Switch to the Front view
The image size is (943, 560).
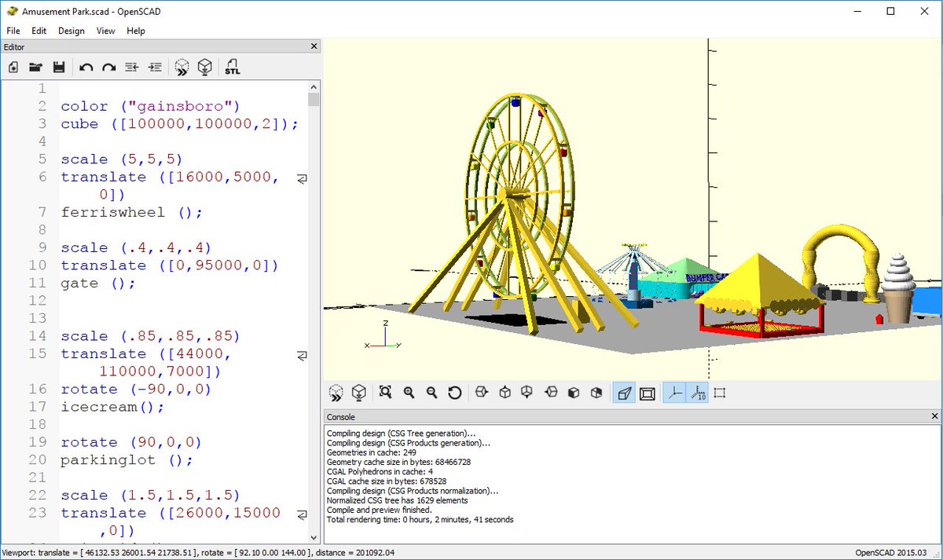[574, 392]
